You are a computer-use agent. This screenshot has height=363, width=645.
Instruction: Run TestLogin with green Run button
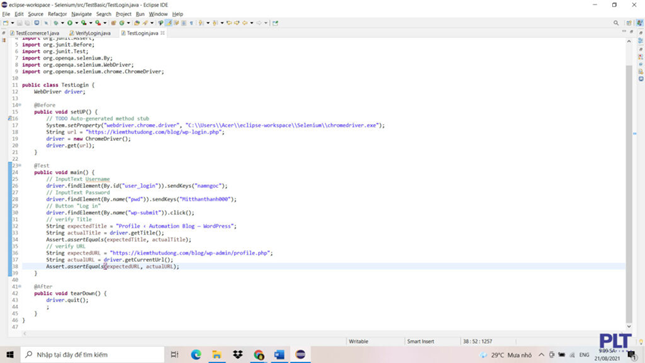pos(70,23)
